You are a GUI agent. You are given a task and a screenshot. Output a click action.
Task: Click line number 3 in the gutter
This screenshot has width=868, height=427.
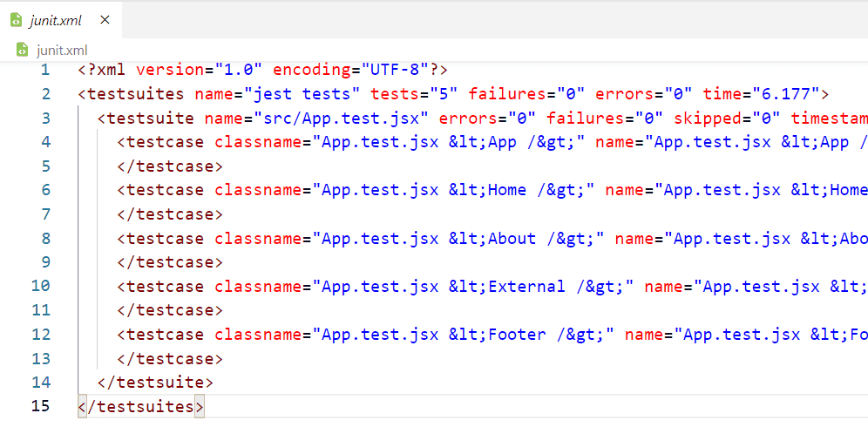click(x=44, y=118)
